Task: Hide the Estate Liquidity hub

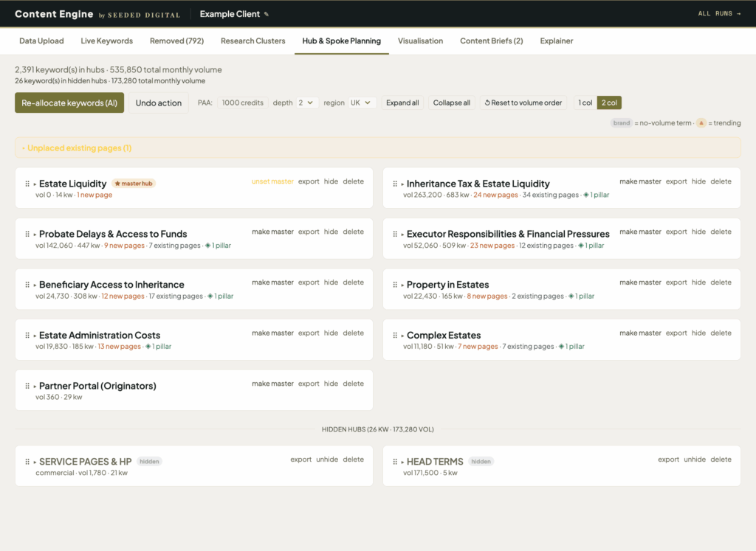Action: pos(331,181)
